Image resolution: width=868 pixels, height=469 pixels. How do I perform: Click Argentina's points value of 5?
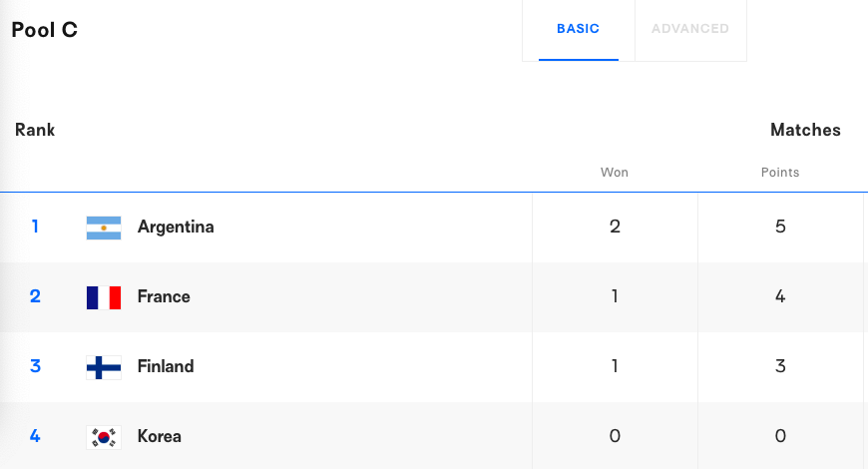pos(780,227)
